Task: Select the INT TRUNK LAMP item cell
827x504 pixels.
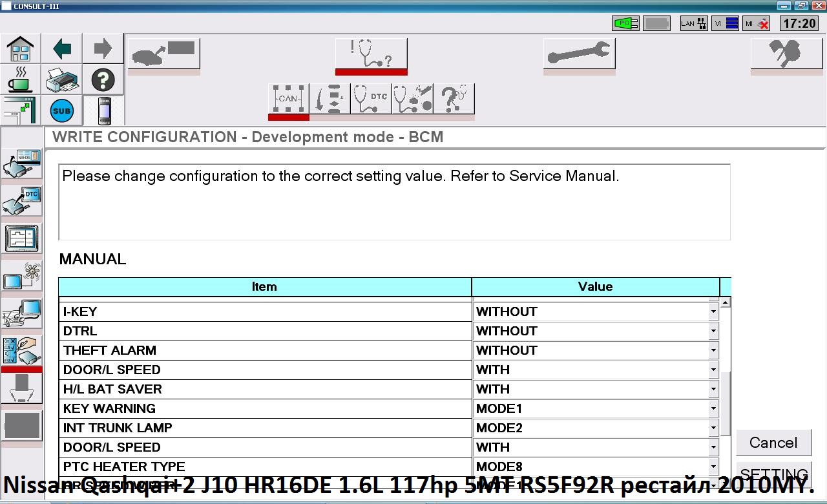Action: tap(265, 428)
